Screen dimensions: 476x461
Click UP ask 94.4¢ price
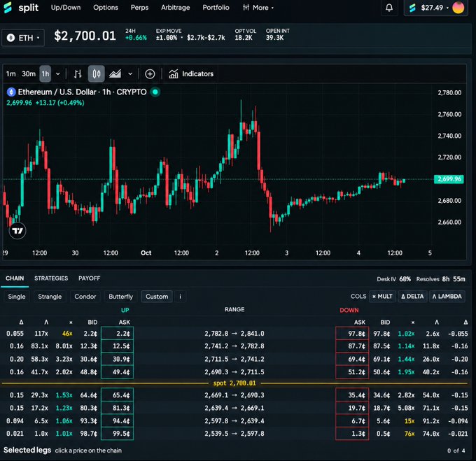click(x=117, y=421)
